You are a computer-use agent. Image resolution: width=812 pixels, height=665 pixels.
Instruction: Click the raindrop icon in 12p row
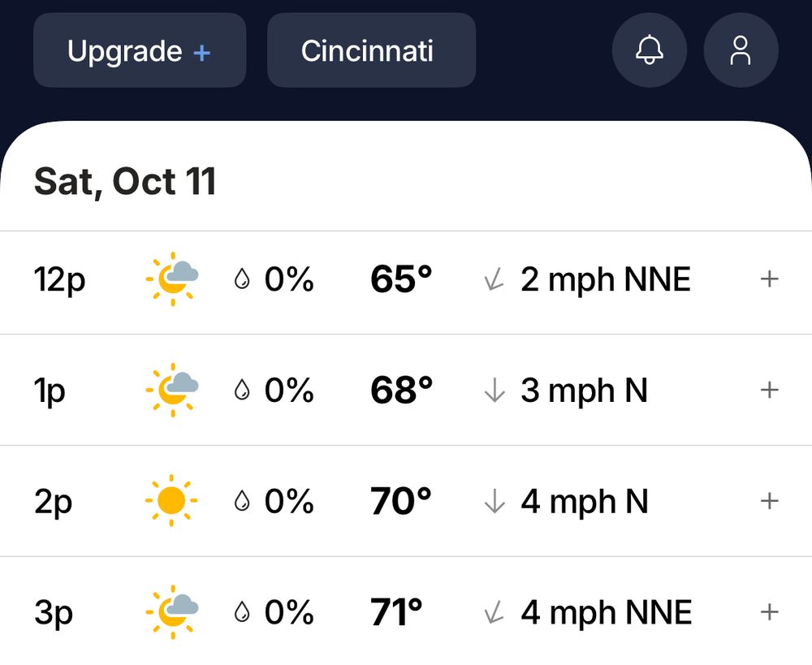coord(241,280)
